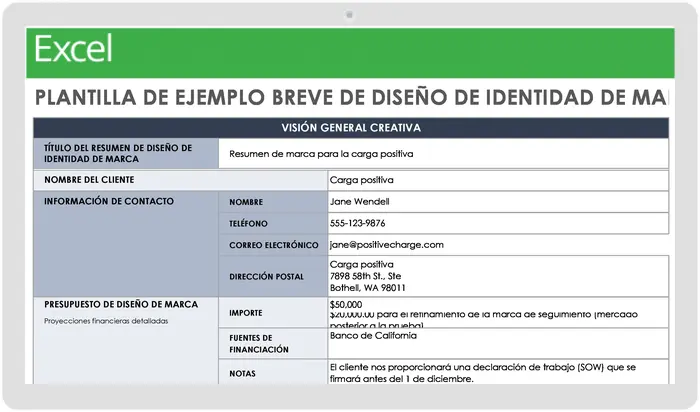The height and width of the screenshot is (412, 700).
Task: Select the VISIÓN GENERAL CREATIVA header bar
Action: pos(351,128)
